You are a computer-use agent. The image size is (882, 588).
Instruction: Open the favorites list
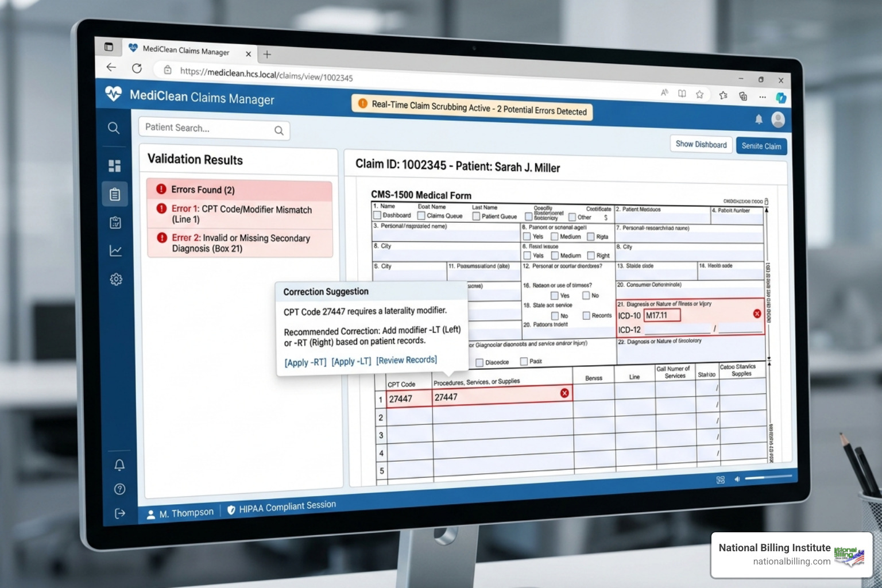[x=723, y=95]
